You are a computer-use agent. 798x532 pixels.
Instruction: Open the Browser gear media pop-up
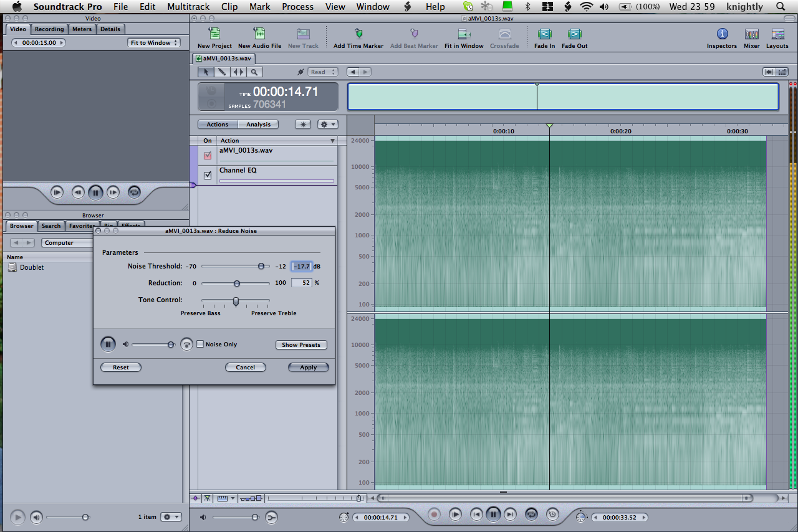pyautogui.click(x=171, y=517)
